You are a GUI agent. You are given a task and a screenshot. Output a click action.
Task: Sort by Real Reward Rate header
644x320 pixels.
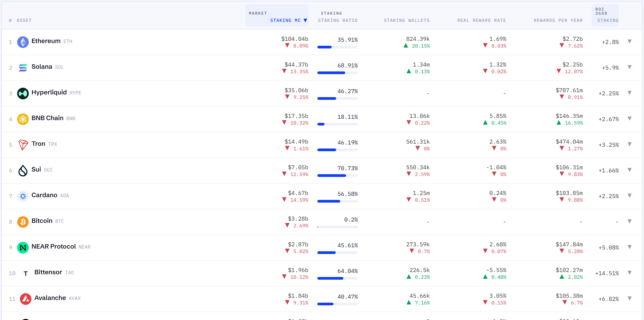pos(482,21)
